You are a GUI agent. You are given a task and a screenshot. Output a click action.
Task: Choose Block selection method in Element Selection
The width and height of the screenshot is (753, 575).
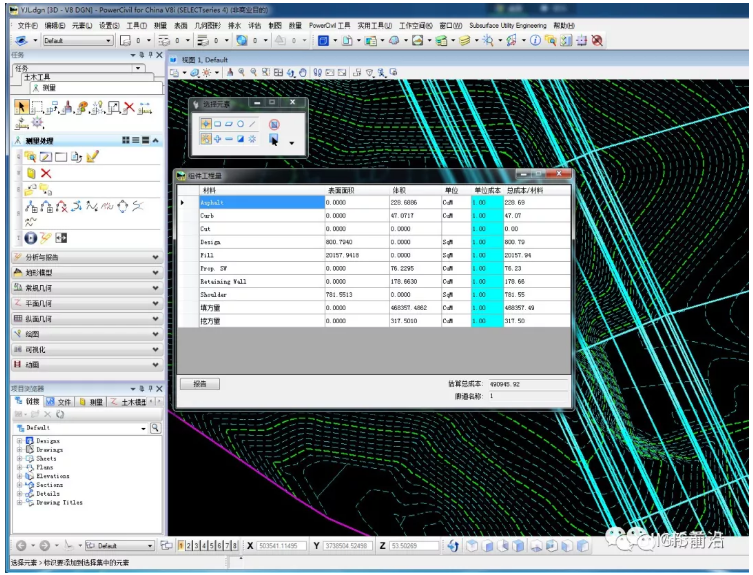tap(218, 124)
